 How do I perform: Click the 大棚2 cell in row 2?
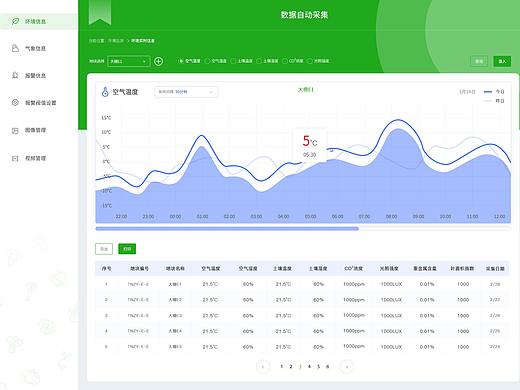click(x=175, y=300)
